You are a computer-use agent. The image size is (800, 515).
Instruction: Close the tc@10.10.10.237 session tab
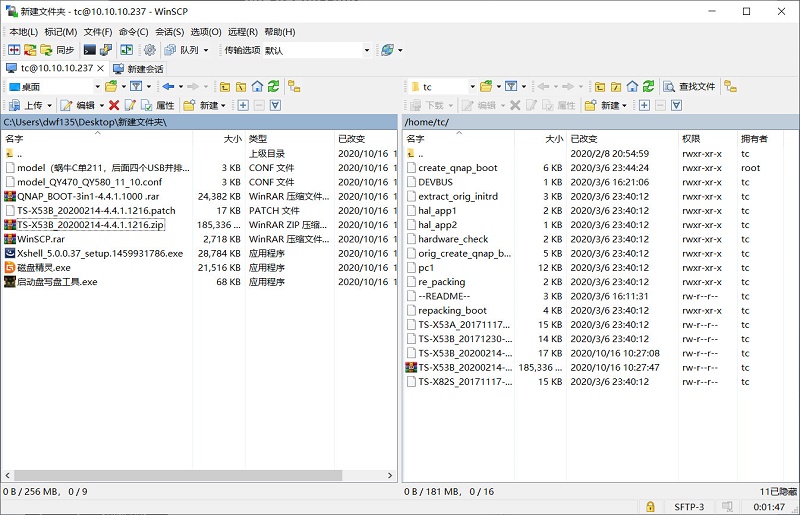point(101,68)
